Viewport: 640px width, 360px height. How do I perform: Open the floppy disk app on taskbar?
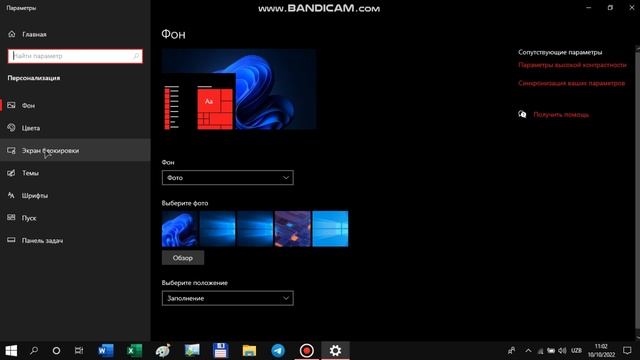pyautogui.click(x=220, y=351)
